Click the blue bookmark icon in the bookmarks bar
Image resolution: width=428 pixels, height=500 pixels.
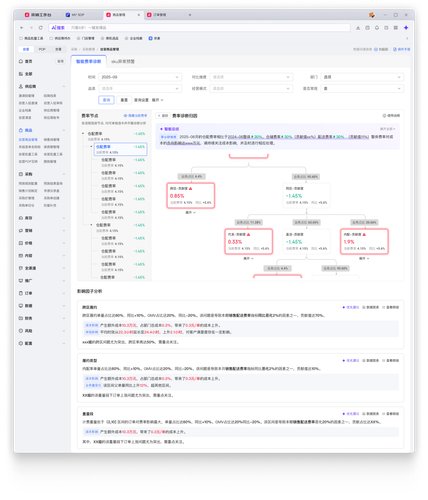150,38
